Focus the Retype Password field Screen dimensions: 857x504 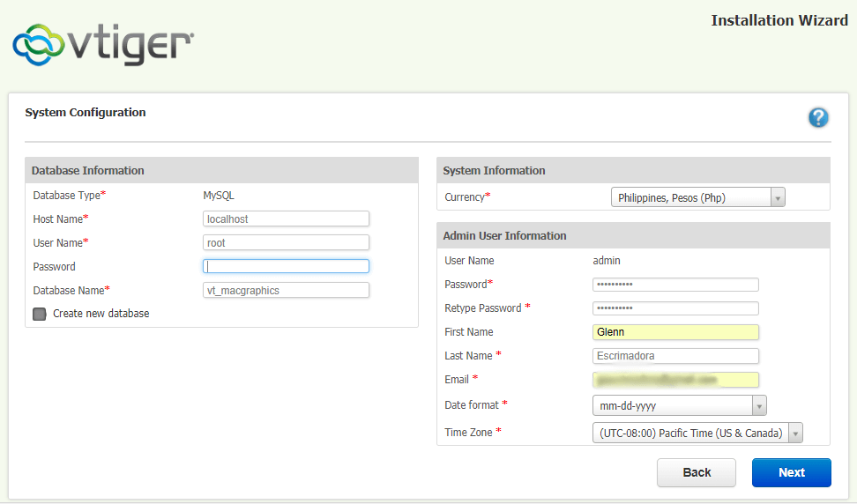point(675,308)
